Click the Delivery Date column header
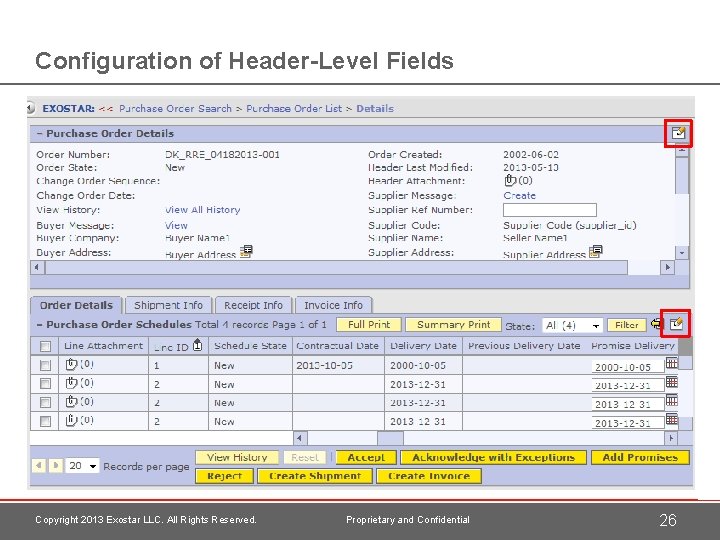Image resolution: width=720 pixels, height=540 pixels. pos(423,346)
